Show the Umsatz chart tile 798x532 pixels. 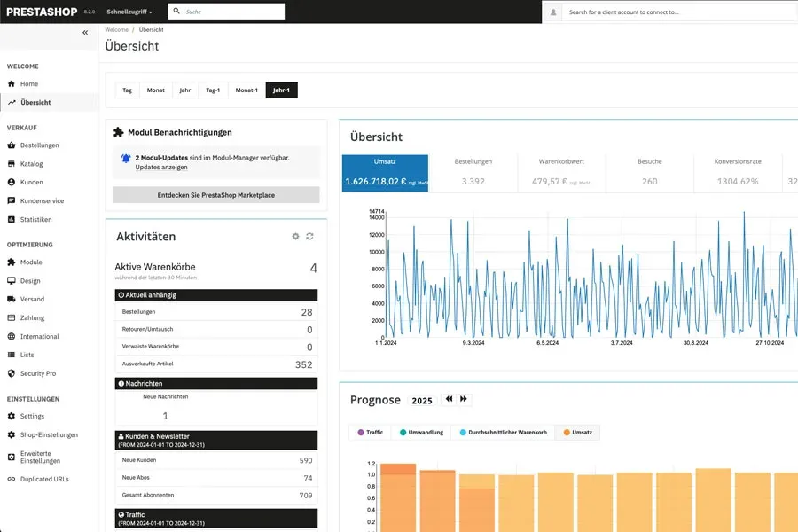pyautogui.click(x=386, y=173)
